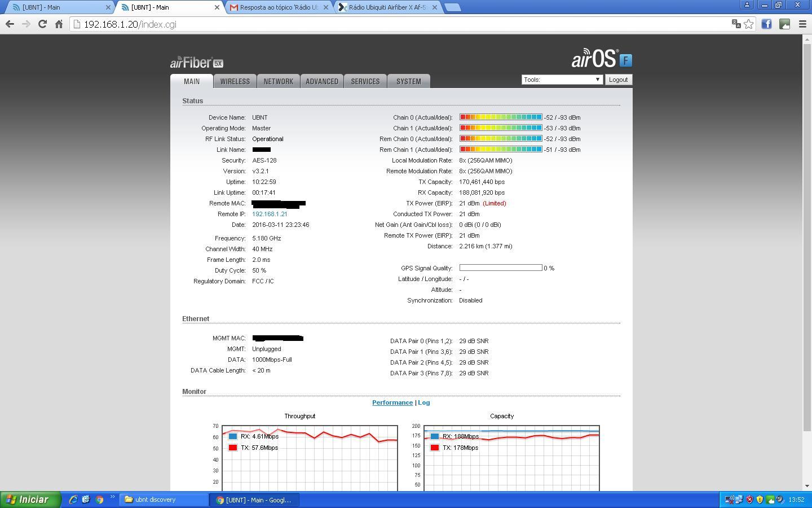
Task: Open the NETWORK tab
Action: tap(279, 81)
